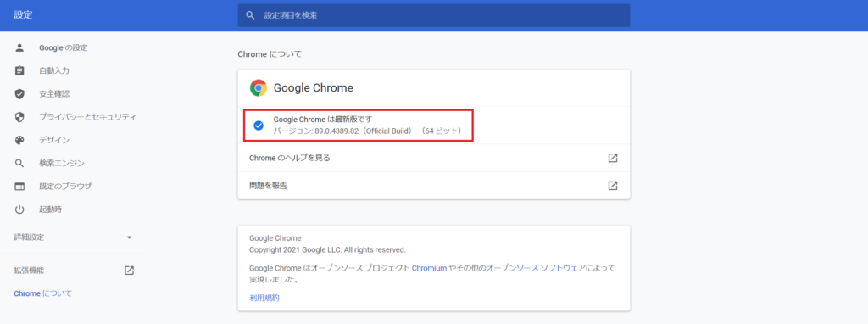Open Chrome のヘルプを見る
The image size is (868, 324).
[434, 158]
